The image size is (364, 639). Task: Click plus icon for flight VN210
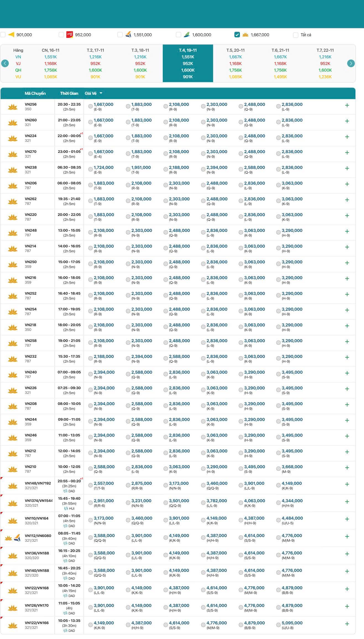pos(347,468)
